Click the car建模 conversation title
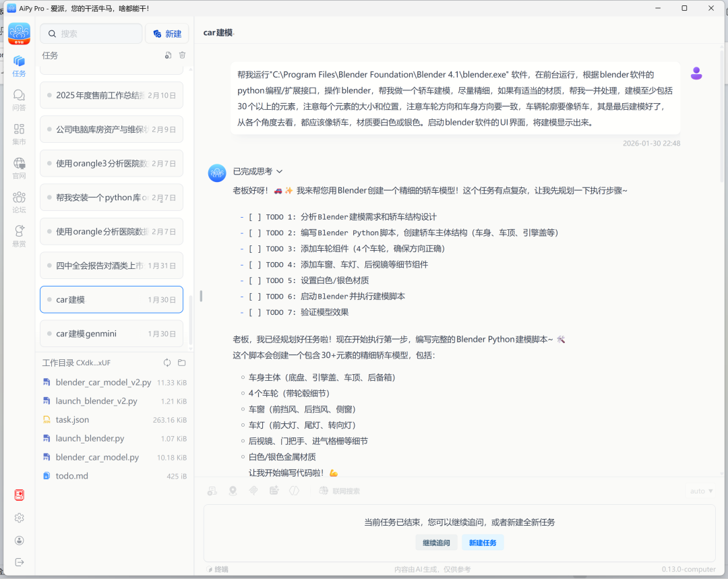The height and width of the screenshot is (579, 728). [218, 32]
